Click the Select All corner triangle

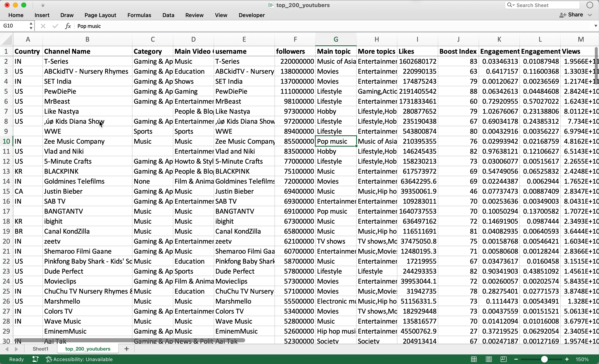[7, 40]
